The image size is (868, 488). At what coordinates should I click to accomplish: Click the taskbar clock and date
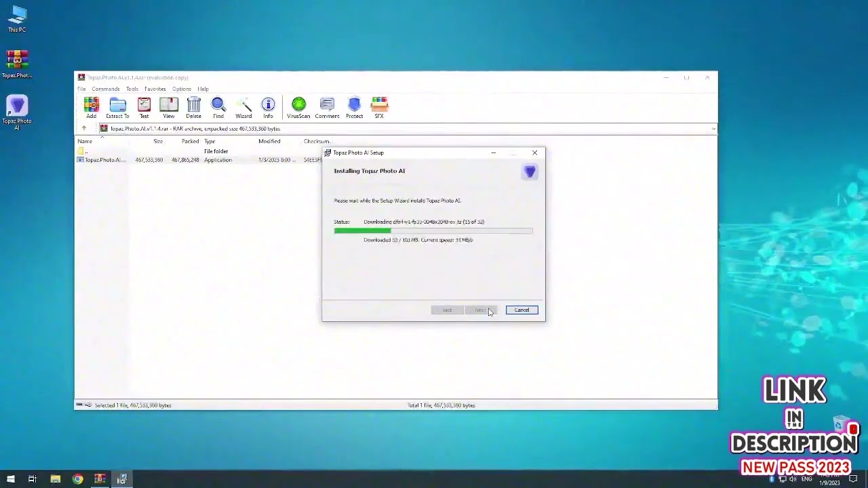pos(831,479)
